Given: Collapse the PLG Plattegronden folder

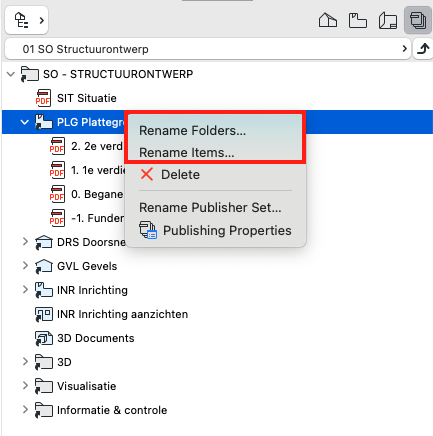Looking at the screenshot, I should (x=25, y=122).
